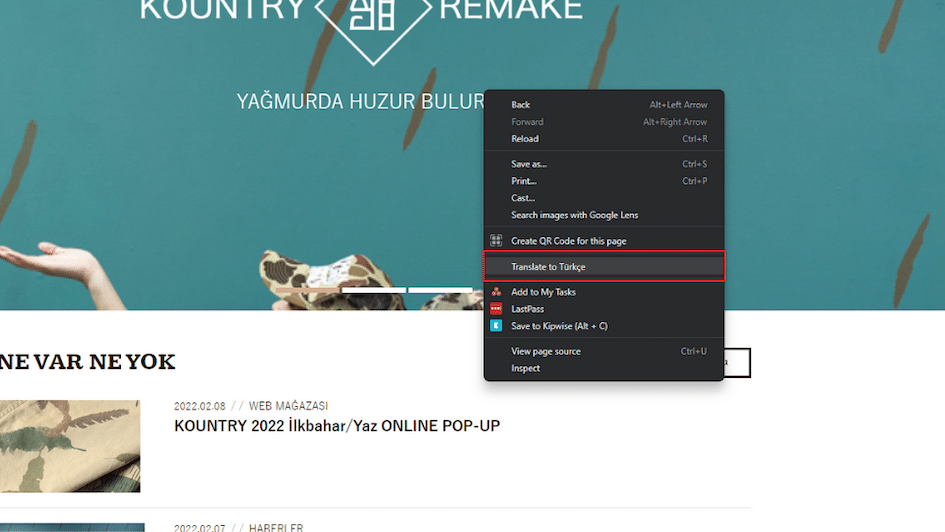Viewport: 945px width, 532px height.
Task: Click the 2022.02.08 date text
Action: click(x=199, y=406)
